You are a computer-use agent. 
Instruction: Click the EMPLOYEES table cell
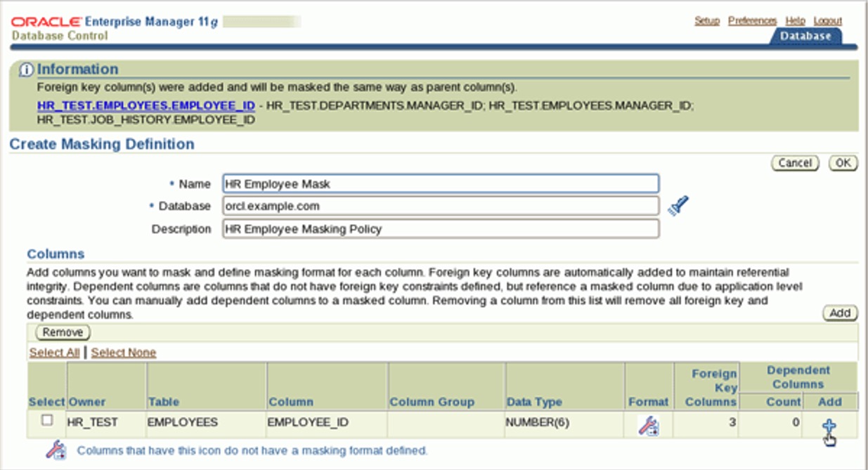[x=183, y=422]
